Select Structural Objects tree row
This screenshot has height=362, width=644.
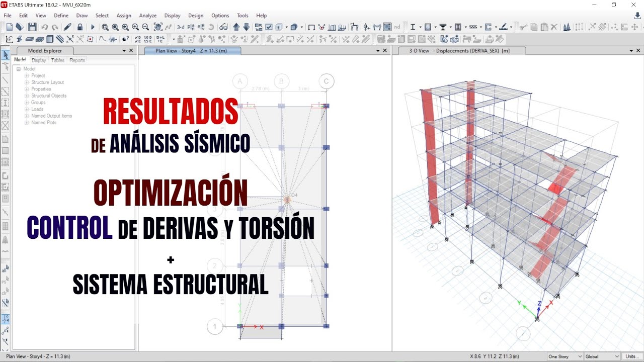pyautogui.click(x=49, y=96)
